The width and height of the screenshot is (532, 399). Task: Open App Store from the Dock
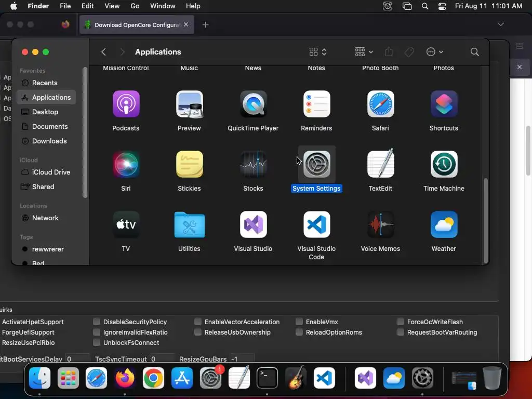tap(182, 378)
